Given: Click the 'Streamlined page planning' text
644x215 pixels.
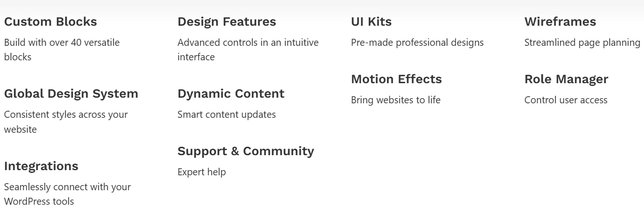Looking at the screenshot, I should (x=582, y=43).
